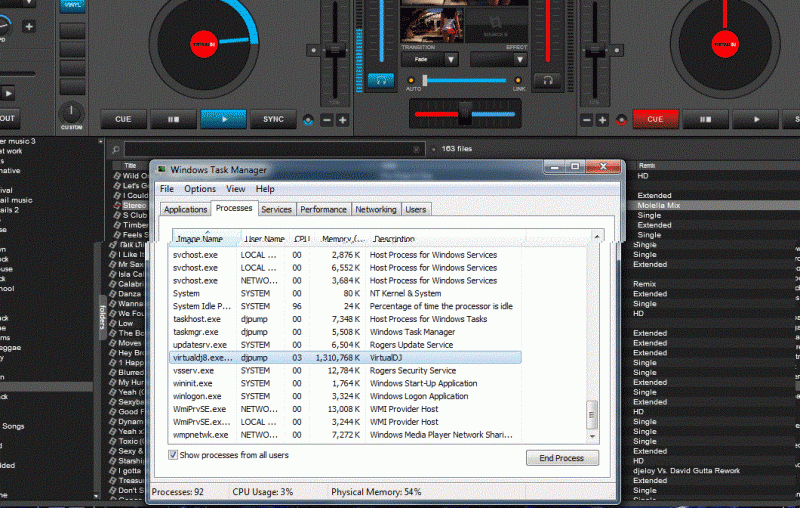Image resolution: width=800 pixels, height=508 pixels.
Task: Switch to the Networking tab
Action: [x=376, y=210]
